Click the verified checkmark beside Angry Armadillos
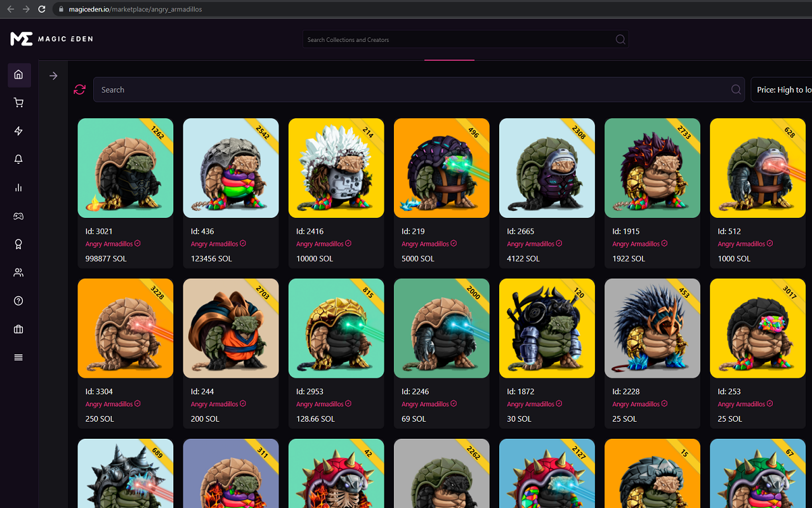This screenshot has height=508, width=812. click(x=138, y=243)
